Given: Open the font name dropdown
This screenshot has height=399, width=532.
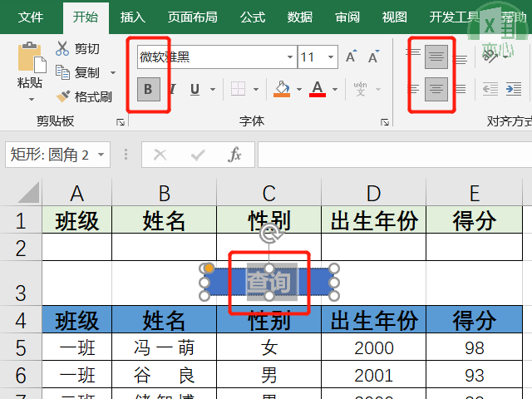Looking at the screenshot, I should [x=290, y=57].
